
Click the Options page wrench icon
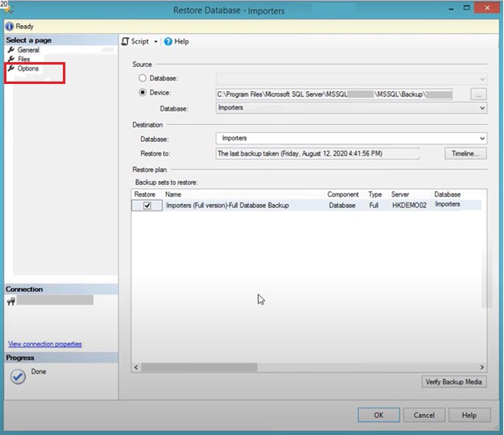tap(11, 69)
